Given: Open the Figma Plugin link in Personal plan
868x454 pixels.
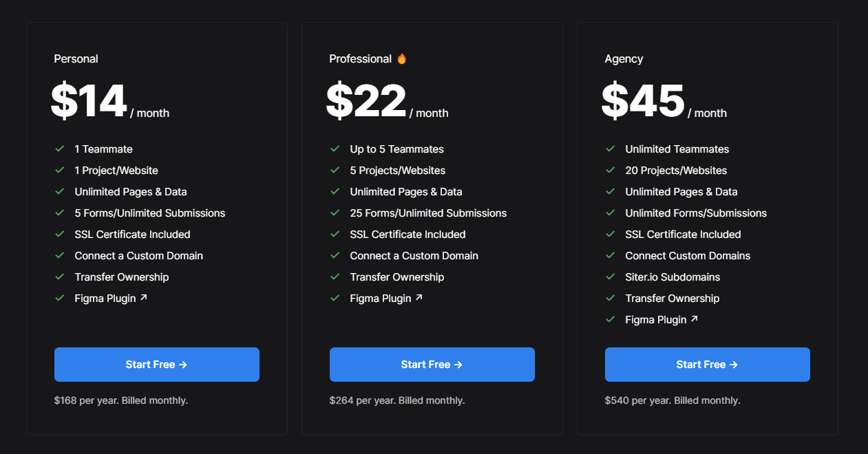Looking at the screenshot, I should click(x=105, y=299).
